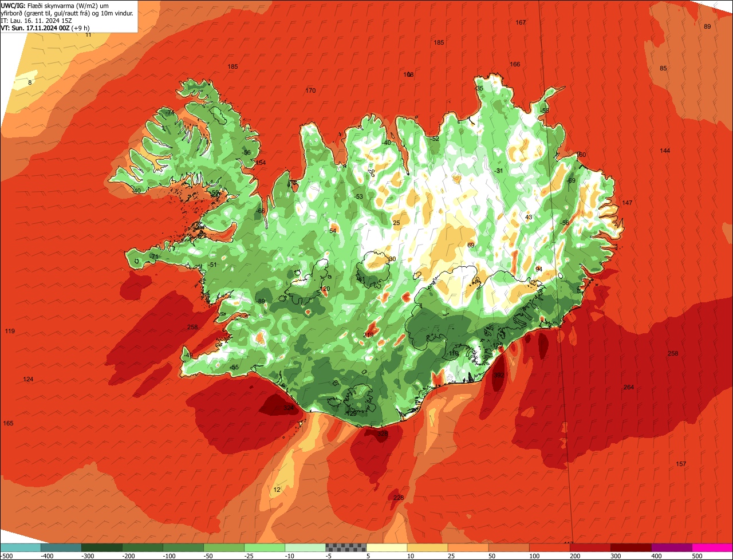Click the -200 dark green legend swatch
Image resolution: width=733 pixels, height=560 pixels.
[x=143, y=547]
